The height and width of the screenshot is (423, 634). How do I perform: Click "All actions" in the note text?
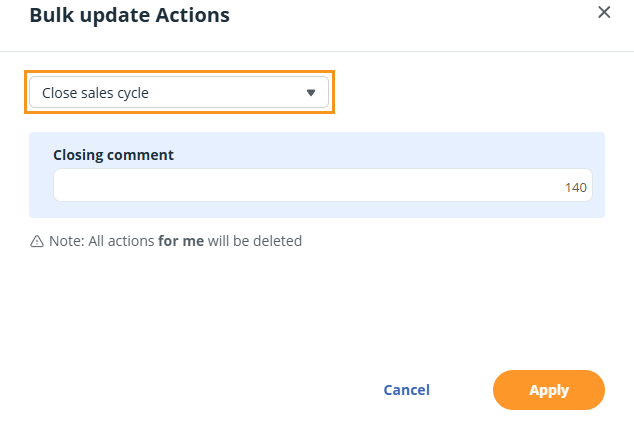tap(121, 241)
